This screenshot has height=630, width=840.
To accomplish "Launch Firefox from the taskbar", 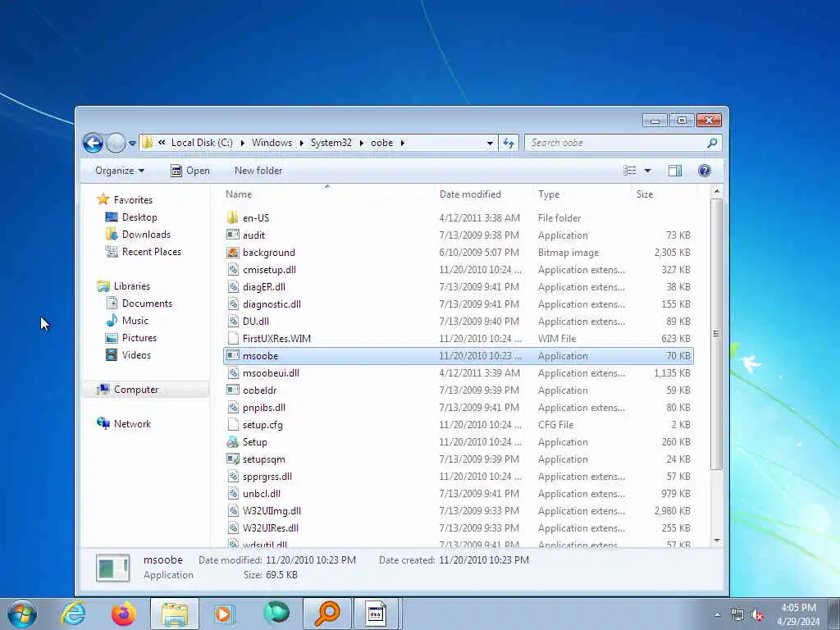I will [x=124, y=614].
